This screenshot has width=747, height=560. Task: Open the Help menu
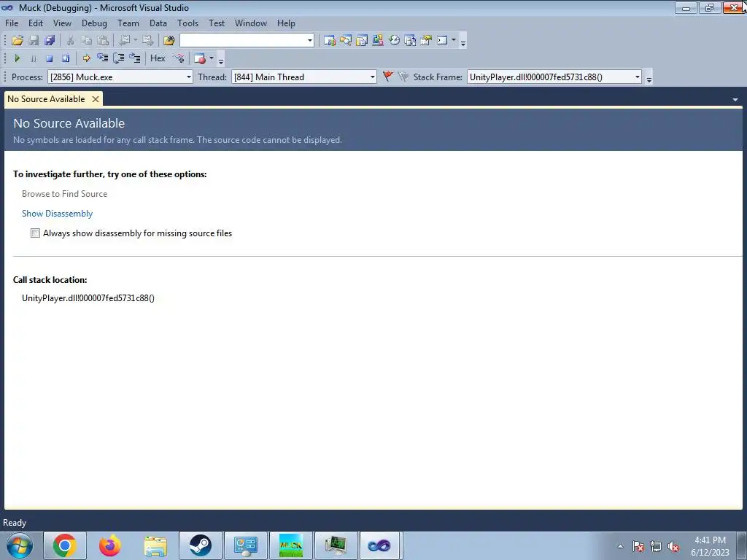pyautogui.click(x=286, y=23)
